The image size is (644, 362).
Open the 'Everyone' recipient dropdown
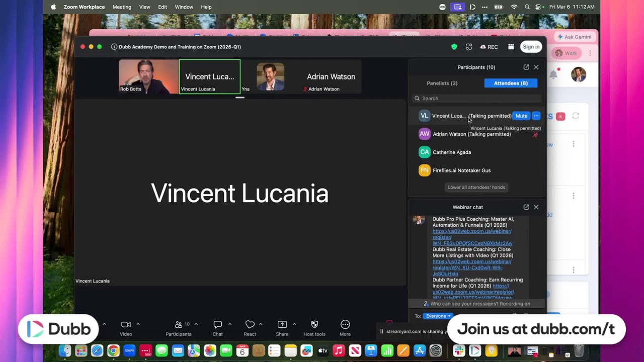(438, 316)
